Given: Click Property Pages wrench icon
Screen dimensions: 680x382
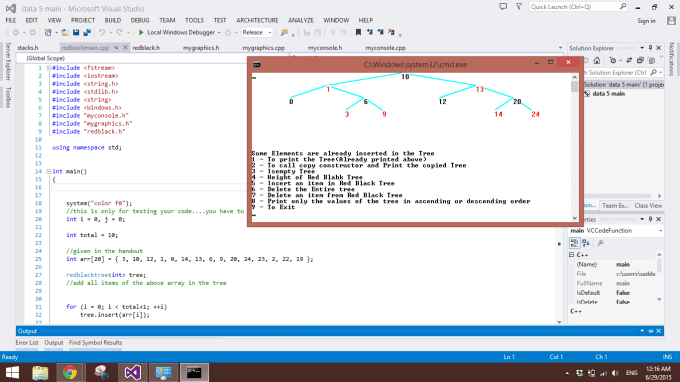Looking at the screenshot, I should pos(601,243).
